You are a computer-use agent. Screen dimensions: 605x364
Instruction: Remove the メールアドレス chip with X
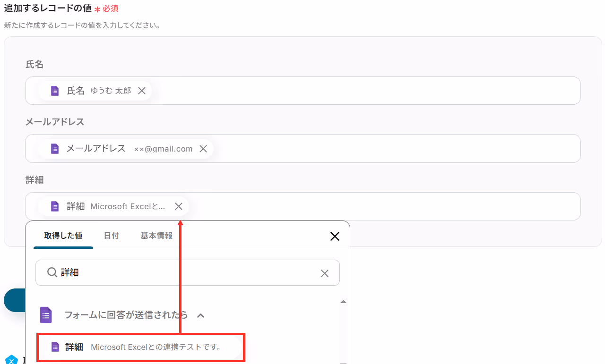coord(203,149)
